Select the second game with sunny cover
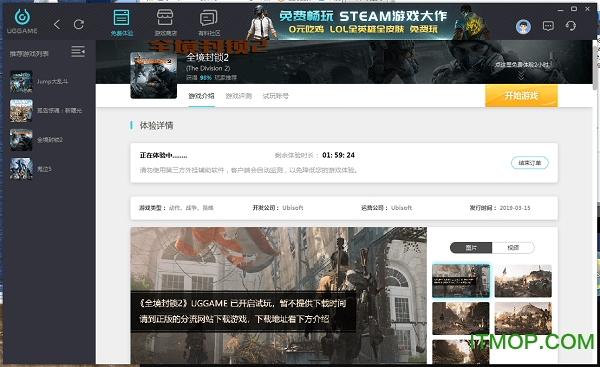Viewport: 600px width, 367px height. point(49,111)
